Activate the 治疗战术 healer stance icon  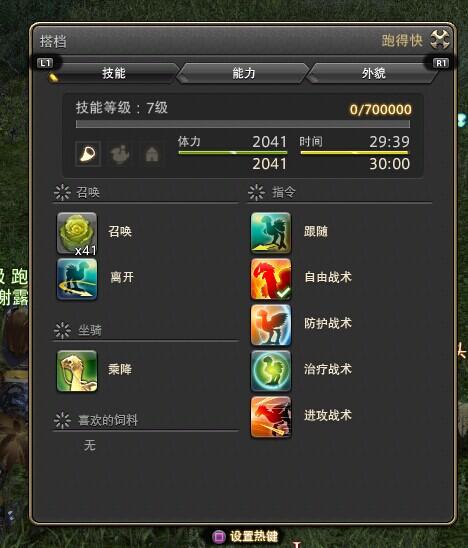click(x=271, y=371)
